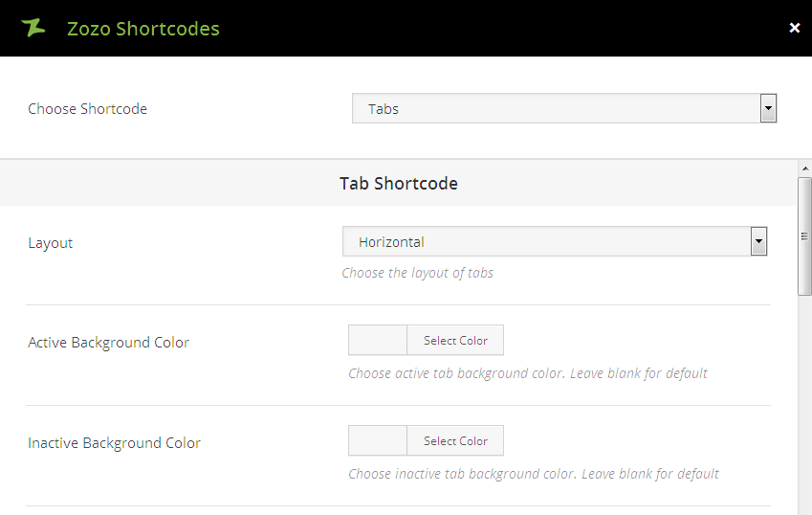This screenshot has width=812, height=515.
Task: Click the Active Background Color label
Action: coord(109,343)
